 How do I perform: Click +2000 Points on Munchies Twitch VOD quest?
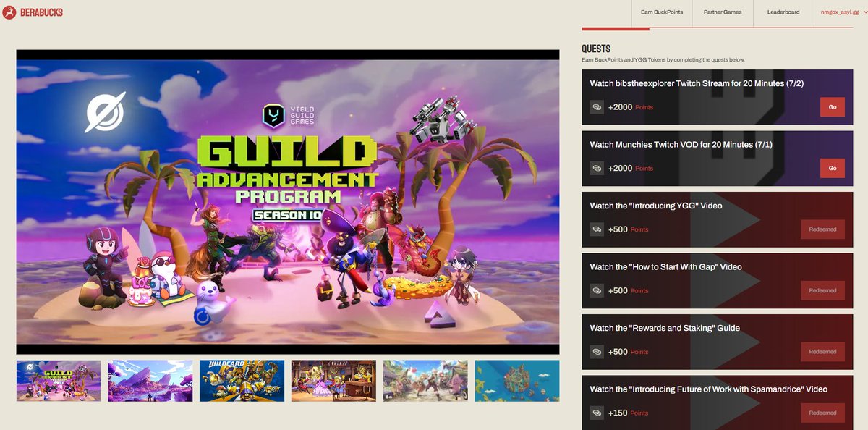click(631, 168)
